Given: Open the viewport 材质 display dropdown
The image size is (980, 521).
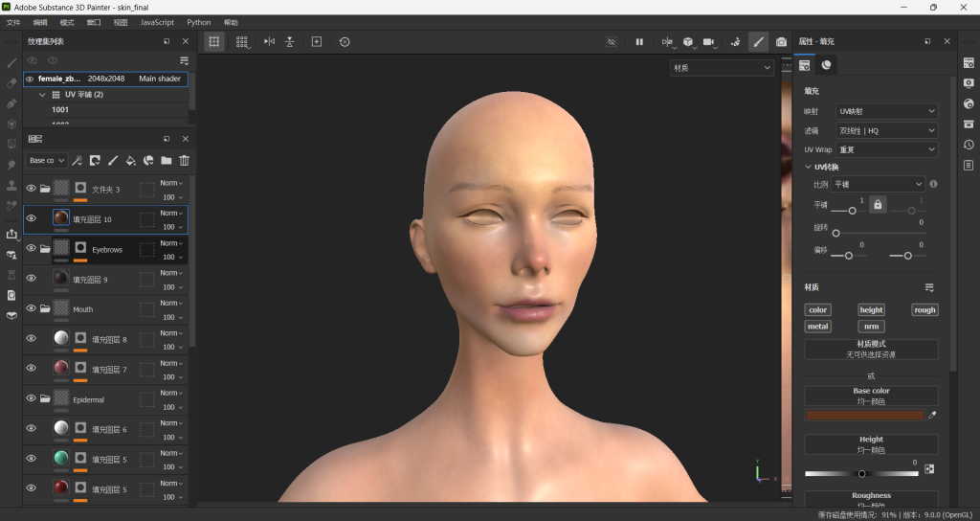Looking at the screenshot, I should 722,68.
